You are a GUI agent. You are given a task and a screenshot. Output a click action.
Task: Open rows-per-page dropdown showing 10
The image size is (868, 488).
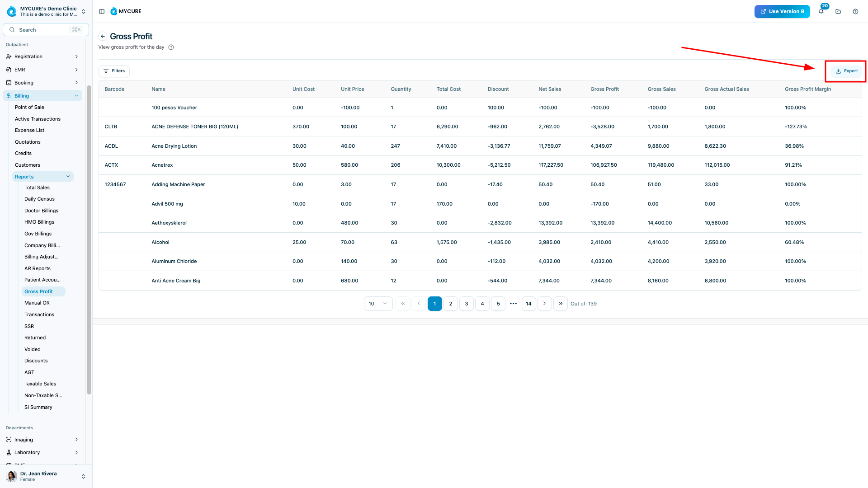point(377,304)
